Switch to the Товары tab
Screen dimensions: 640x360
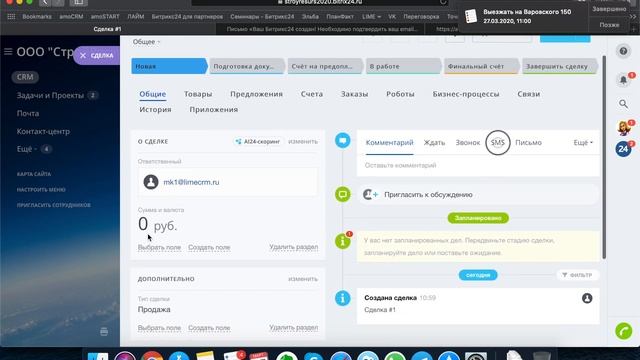(x=198, y=94)
